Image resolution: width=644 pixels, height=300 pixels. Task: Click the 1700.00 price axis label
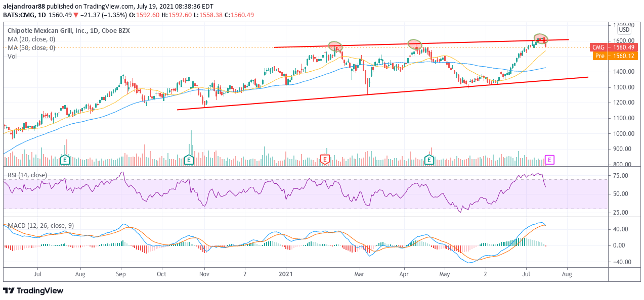pos(624,25)
